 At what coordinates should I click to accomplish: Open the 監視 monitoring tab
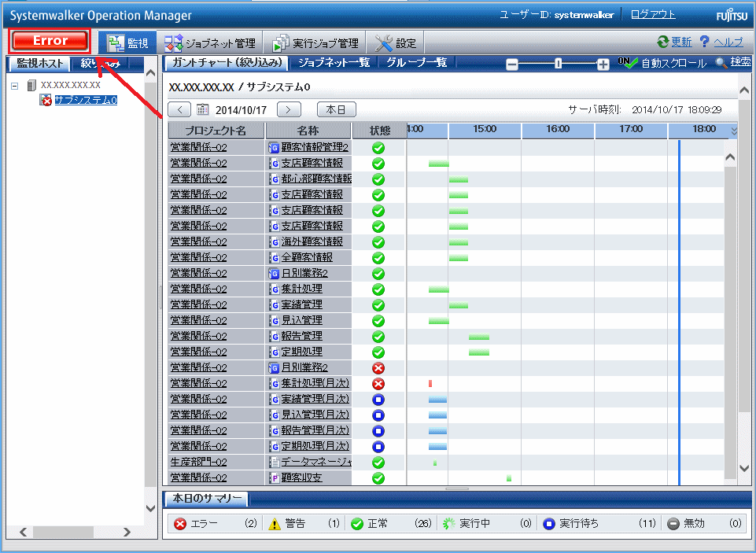point(127,43)
